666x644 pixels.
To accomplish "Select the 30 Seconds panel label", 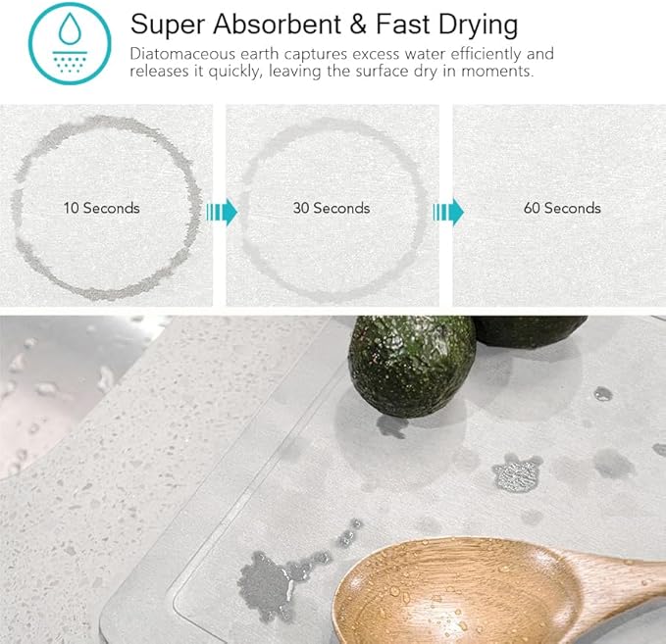I will [332, 208].
